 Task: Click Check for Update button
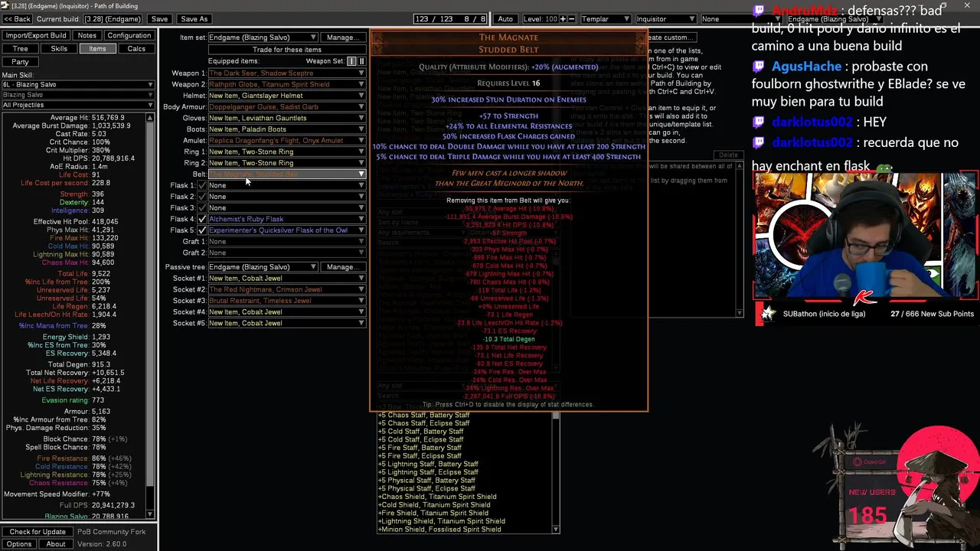(x=38, y=532)
